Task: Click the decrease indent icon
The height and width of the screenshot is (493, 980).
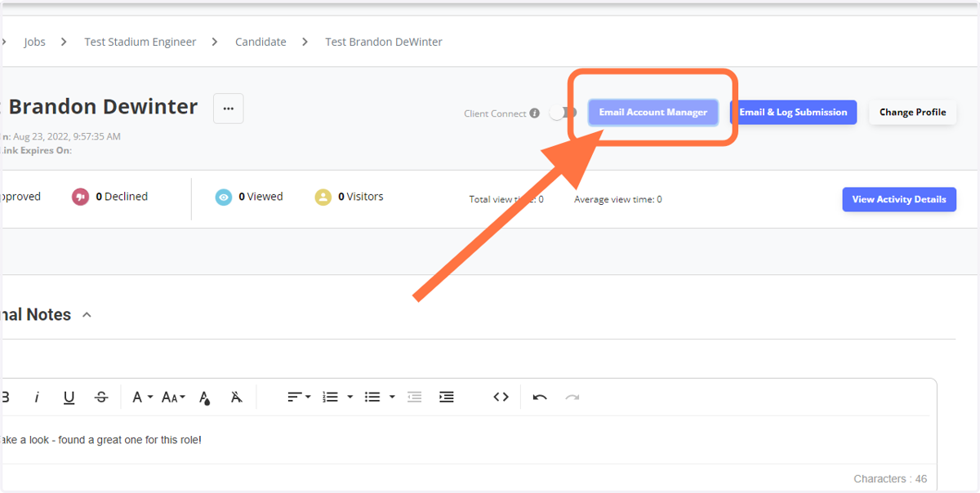Action: (x=414, y=397)
